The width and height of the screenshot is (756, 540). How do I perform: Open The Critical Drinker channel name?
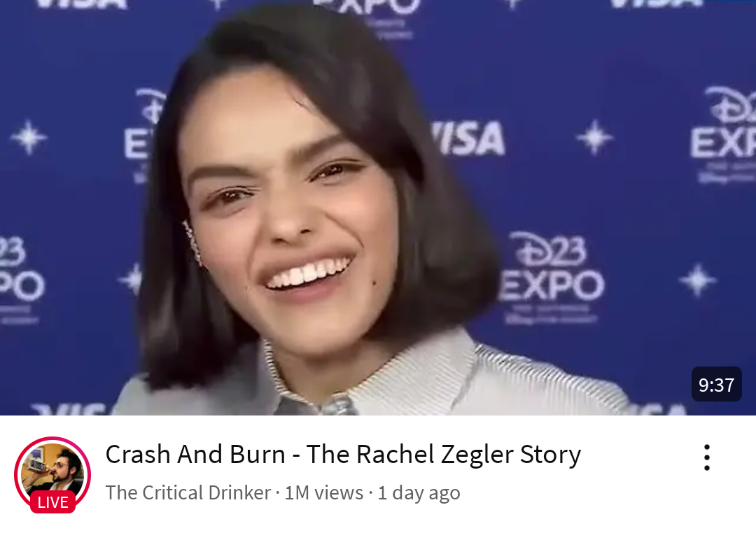(188, 493)
